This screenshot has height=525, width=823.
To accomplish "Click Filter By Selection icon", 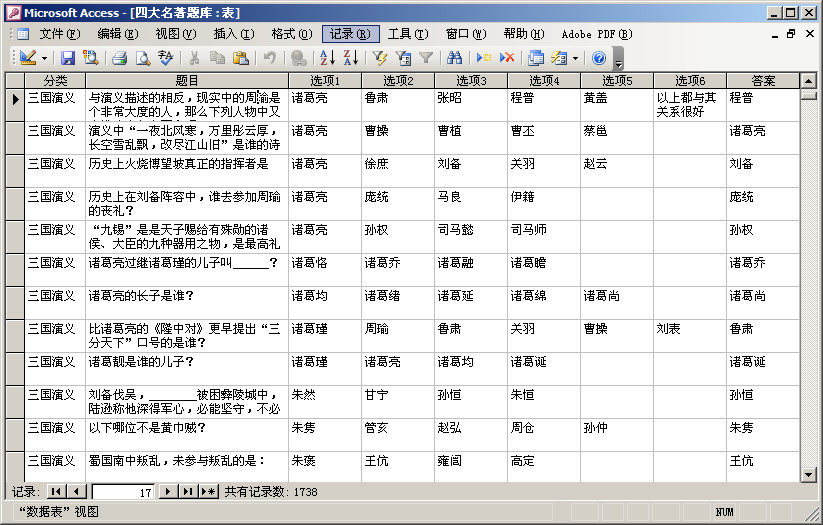I will pos(379,57).
